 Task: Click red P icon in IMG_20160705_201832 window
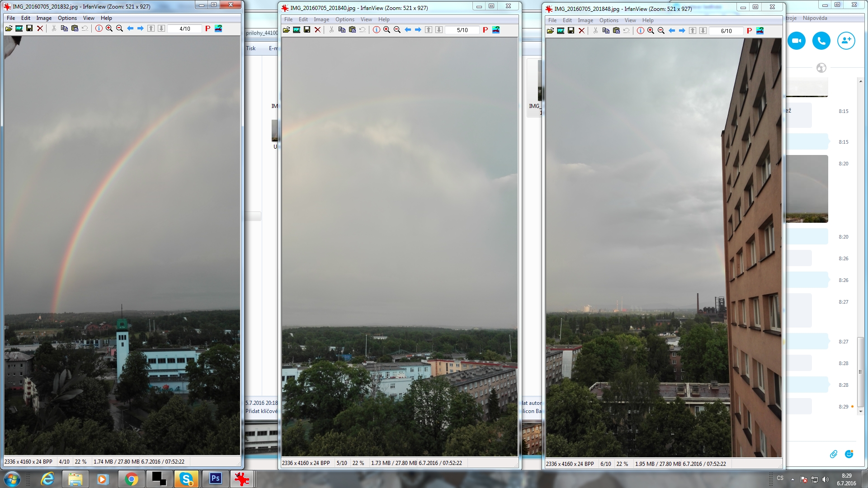coord(208,28)
